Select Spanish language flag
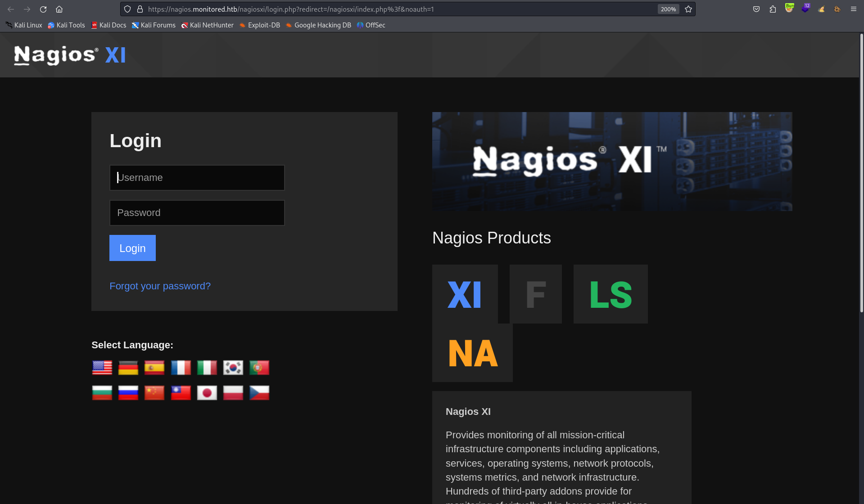Viewport: 864px width, 504px height. coord(154,368)
